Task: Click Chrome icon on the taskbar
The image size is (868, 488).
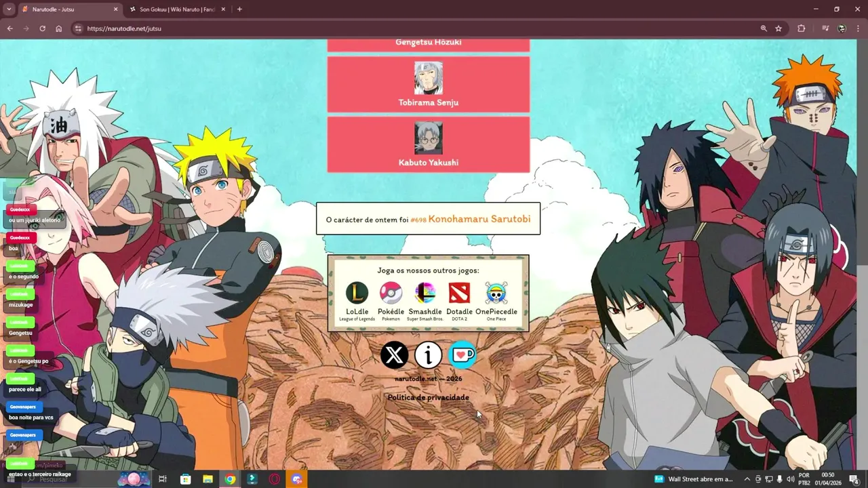Action: coord(230,479)
